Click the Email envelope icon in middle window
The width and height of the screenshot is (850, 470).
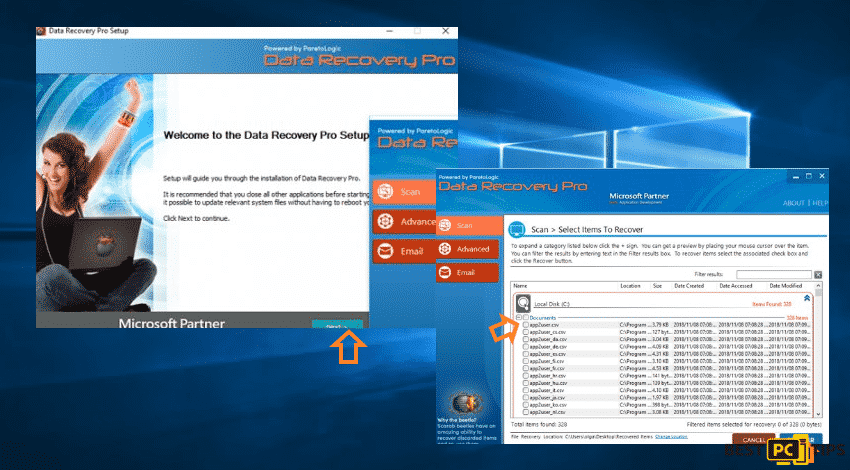click(x=385, y=251)
